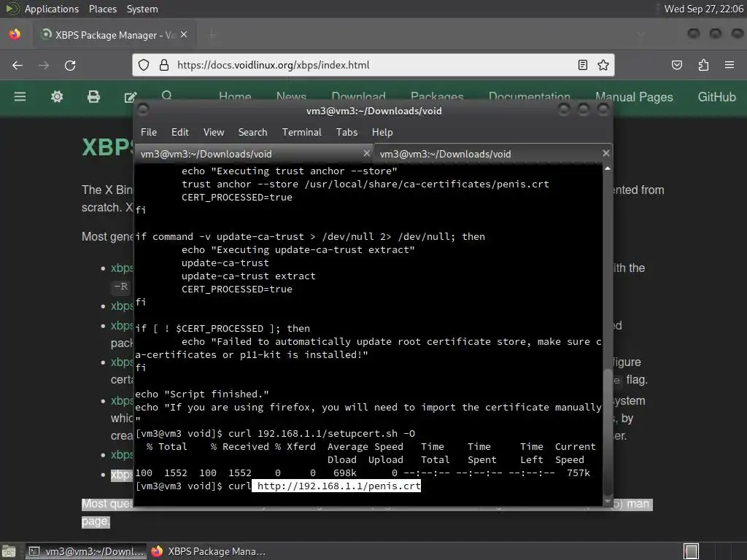Click the padlock site security icon
Viewport: 747px width, 560px height.
[x=164, y=65]
